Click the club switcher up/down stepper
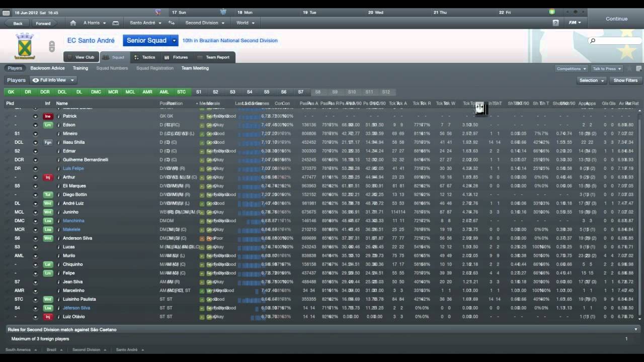This screenshot has height=362, width=644. (x=51, y=46)
